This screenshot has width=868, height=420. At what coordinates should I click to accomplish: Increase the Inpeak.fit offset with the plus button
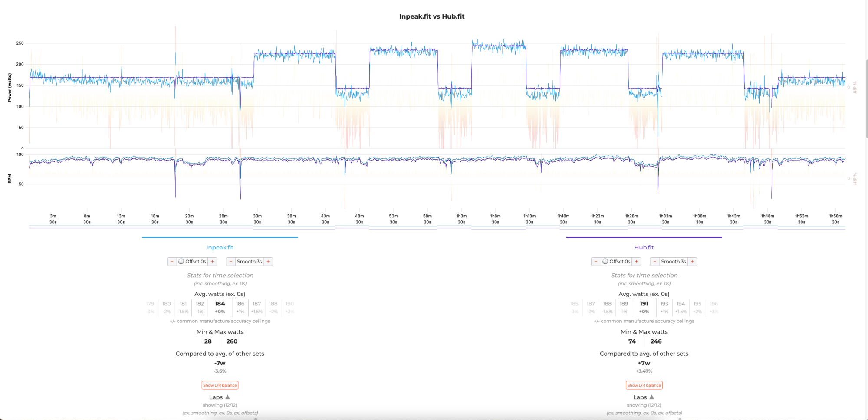(212, 262)
